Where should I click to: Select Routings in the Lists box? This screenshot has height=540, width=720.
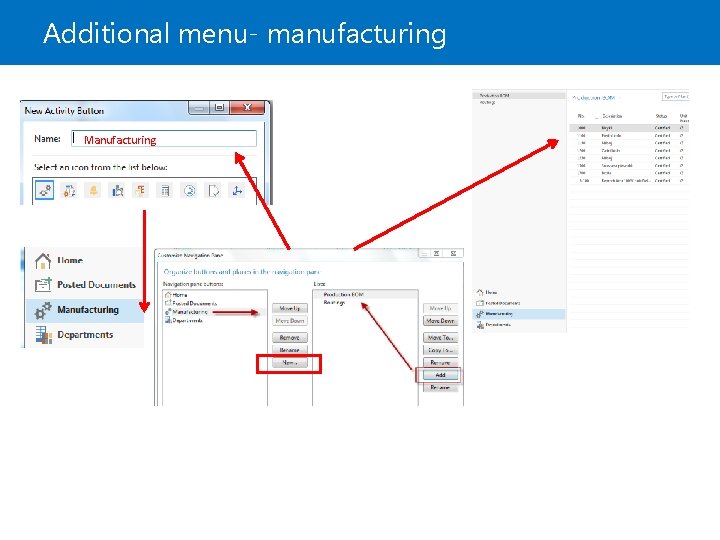click(334, 303)
